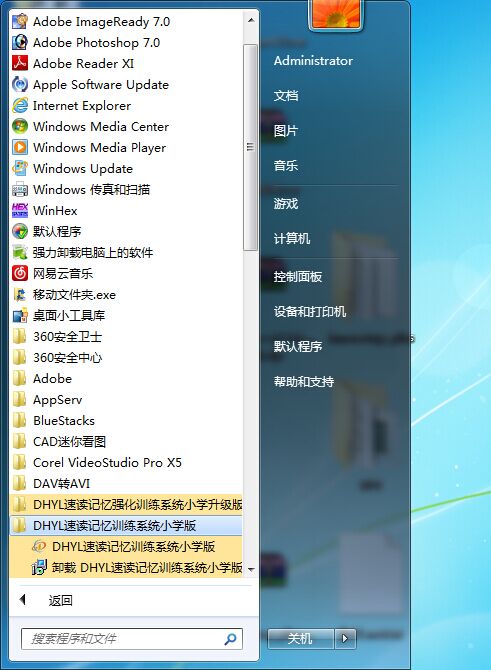Image resolution: width=491 pixels, height=670 pixels.
Task: Open 音乐 library
Action: pos(285,165)
